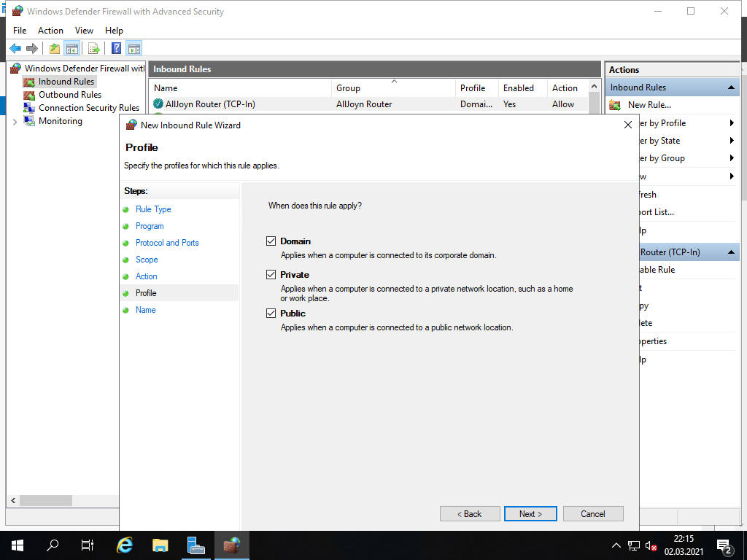The height and width of the screenshot is (560, 747).
Task: Open the Action menu
Action: pyautogui.click(x=50, y=31)
